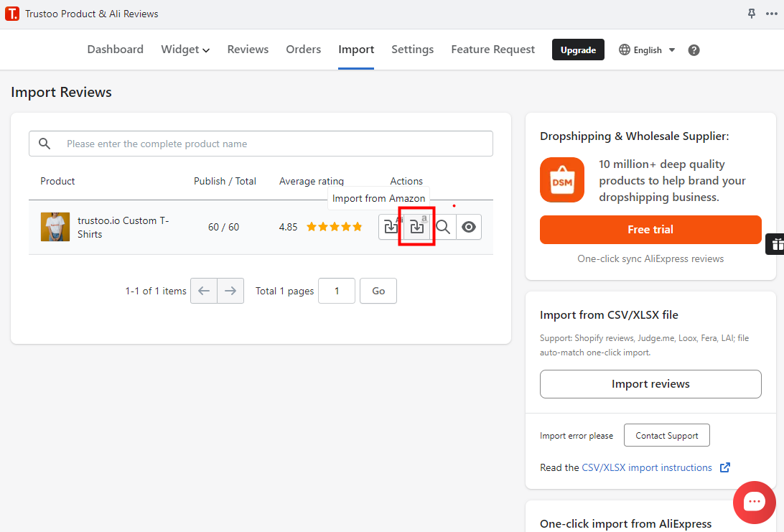Go to the previous page arrow
Image resolution: width=784 pixels, height=532 pixels.
click(203, 291)
